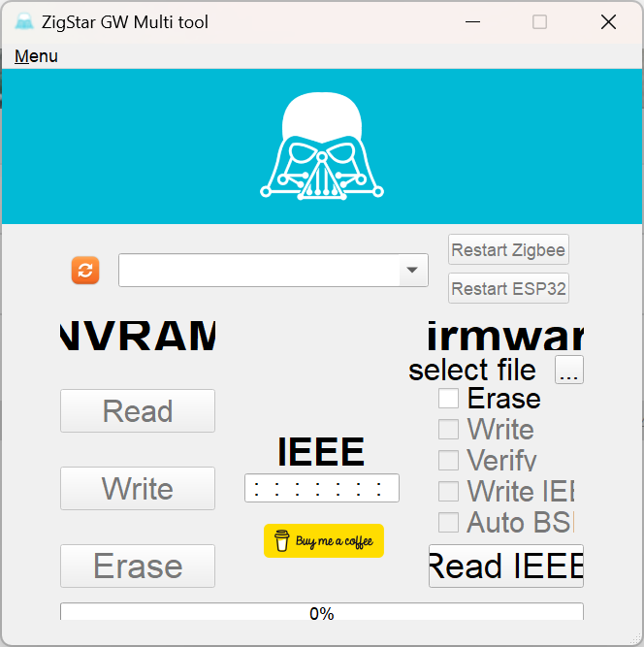Toggle the Verify checkbox
644x647 pixels.
(x=448, y=460)
